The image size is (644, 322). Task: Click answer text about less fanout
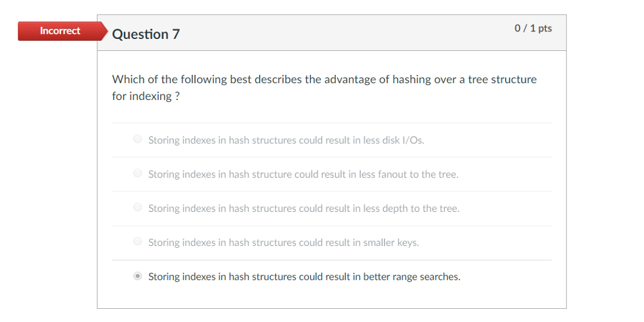(x=303, y=174)
